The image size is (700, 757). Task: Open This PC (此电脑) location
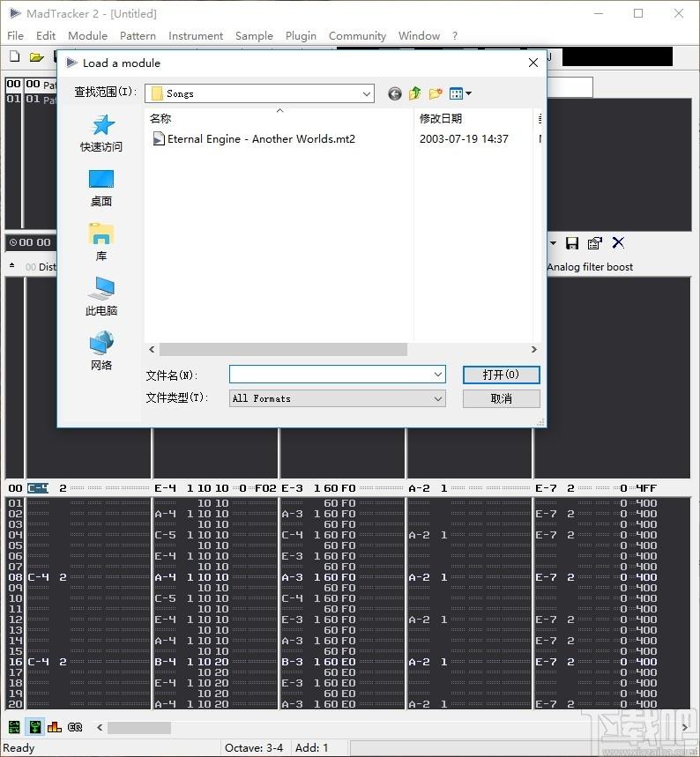tap(101, 296)
